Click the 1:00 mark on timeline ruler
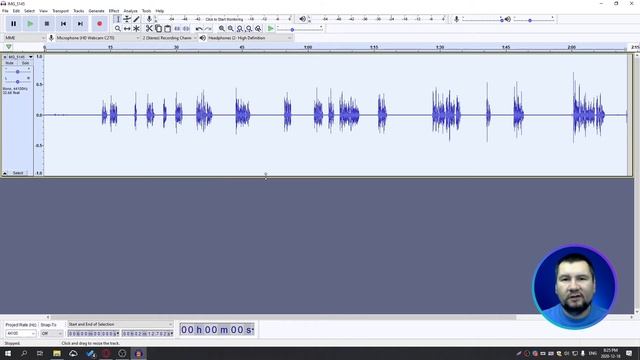 (x=308, y=47)
